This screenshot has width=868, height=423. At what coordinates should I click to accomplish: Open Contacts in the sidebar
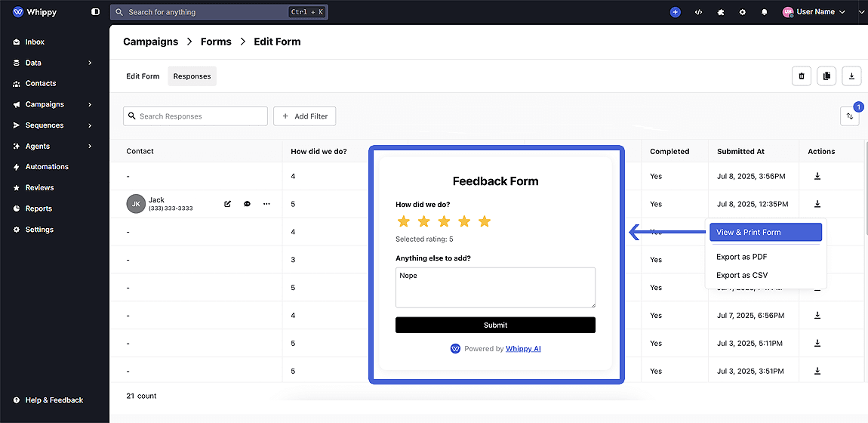41,83
